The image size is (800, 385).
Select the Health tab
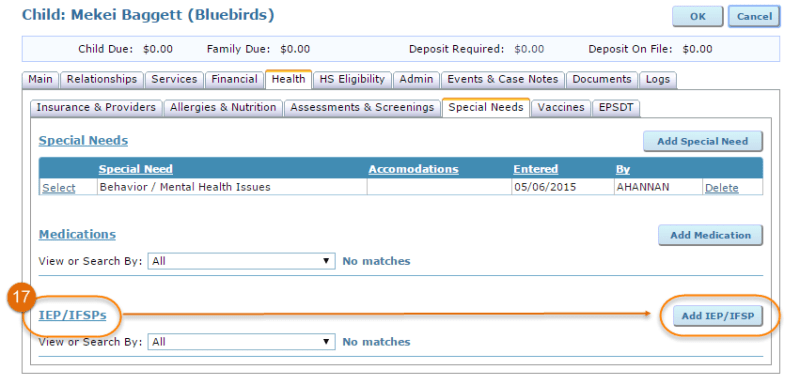[288, 79]
